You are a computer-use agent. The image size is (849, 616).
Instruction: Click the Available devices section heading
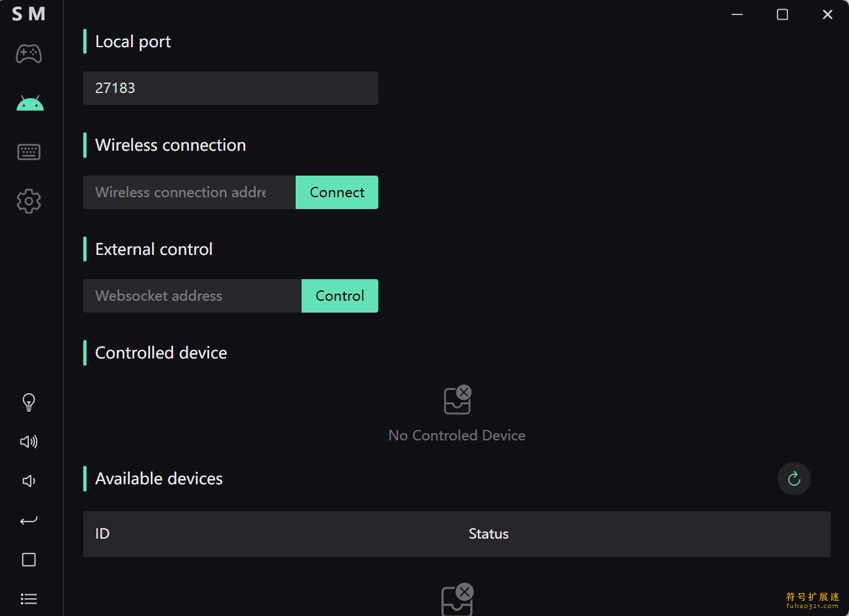point(159,478)
